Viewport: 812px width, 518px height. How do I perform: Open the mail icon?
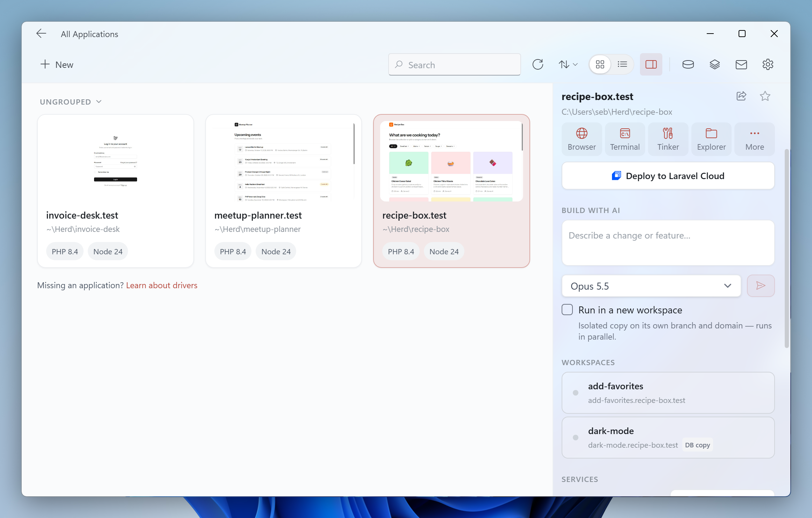[x=741, y=65]
